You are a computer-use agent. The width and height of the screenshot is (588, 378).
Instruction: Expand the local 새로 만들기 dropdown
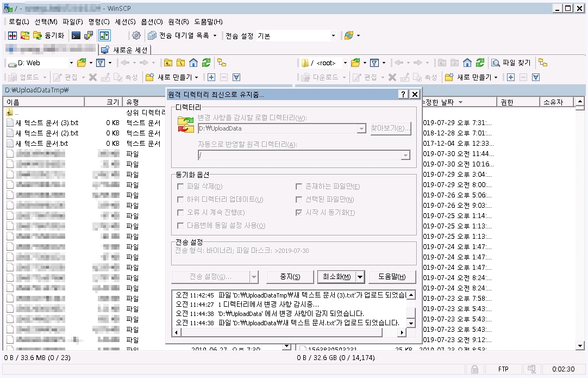point(197,77)
